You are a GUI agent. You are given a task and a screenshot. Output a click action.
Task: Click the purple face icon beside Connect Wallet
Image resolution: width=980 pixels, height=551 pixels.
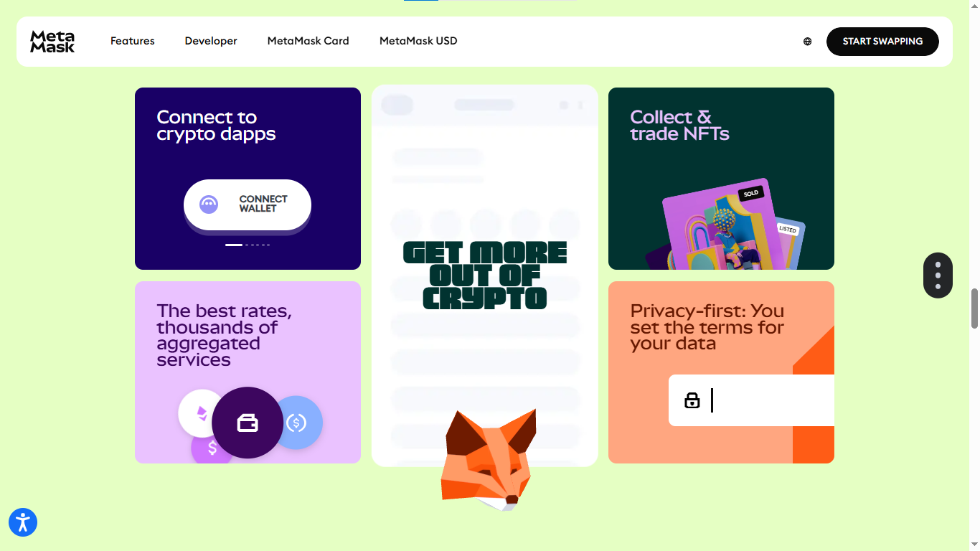tap(209, 204)
